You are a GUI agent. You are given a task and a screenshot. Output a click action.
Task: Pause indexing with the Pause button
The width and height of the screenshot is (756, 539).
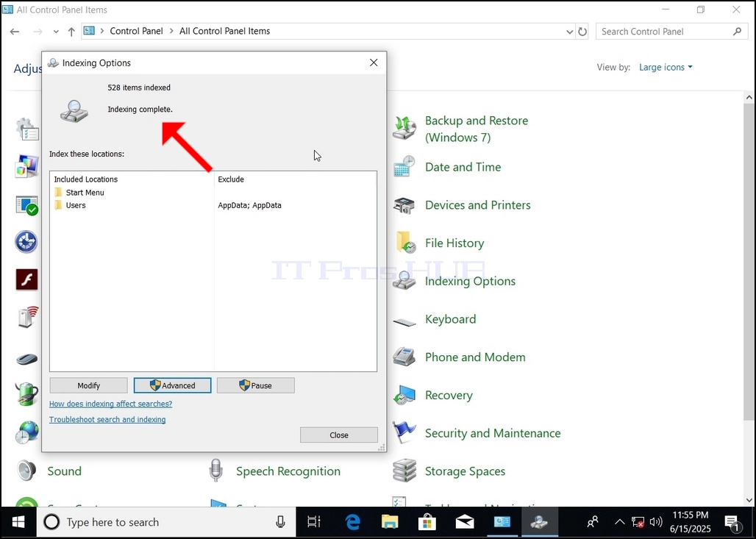click(x=255, y=385)
